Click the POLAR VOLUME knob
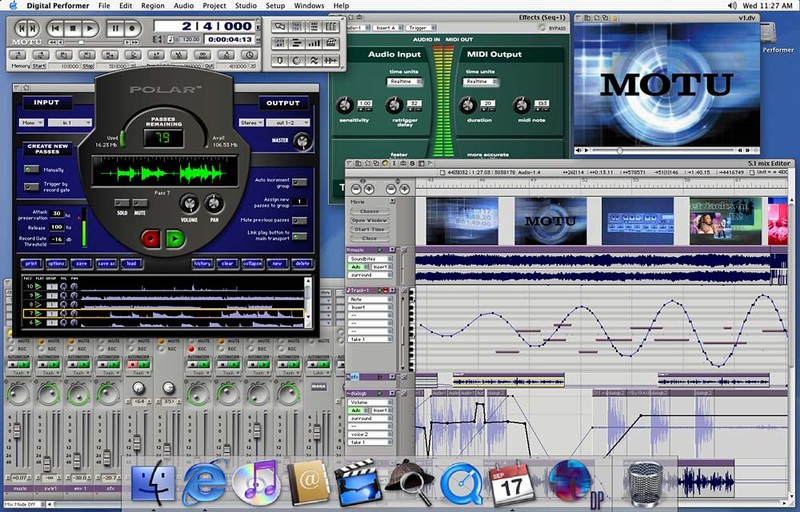The width and height of the screenshot is (800, 512). pos(189,204)
